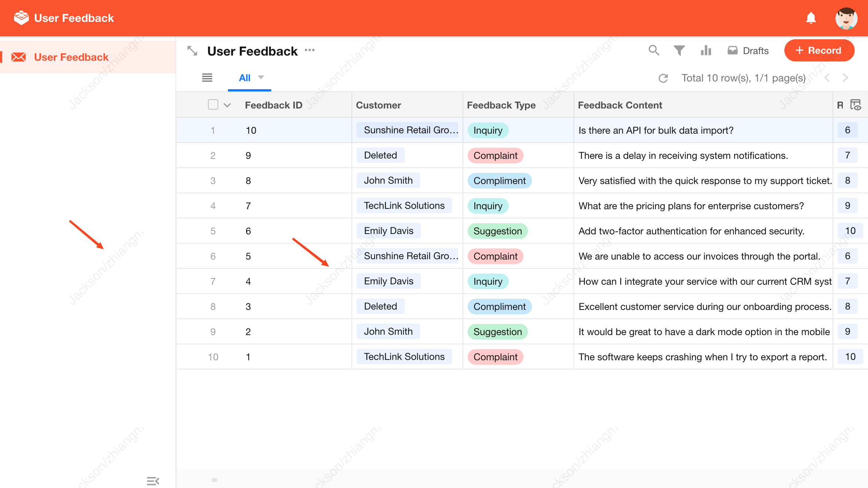The image size is (868, 488).
Task: Open the column display settings icon
Action: pos(855,105)
